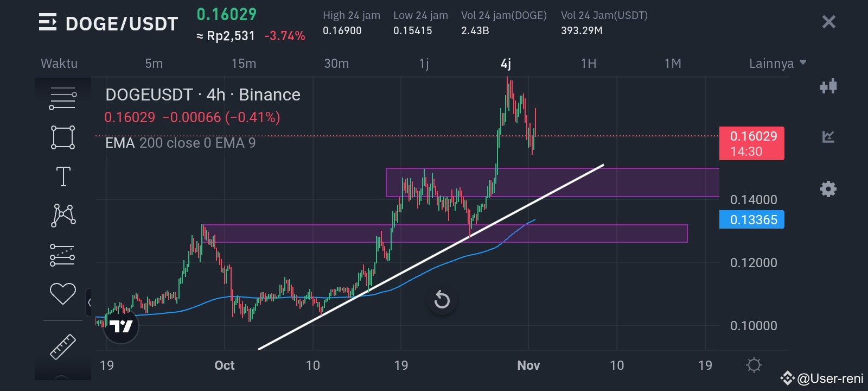Select the 4j timeframe tab
868x391 pixels.
point(506,64)
